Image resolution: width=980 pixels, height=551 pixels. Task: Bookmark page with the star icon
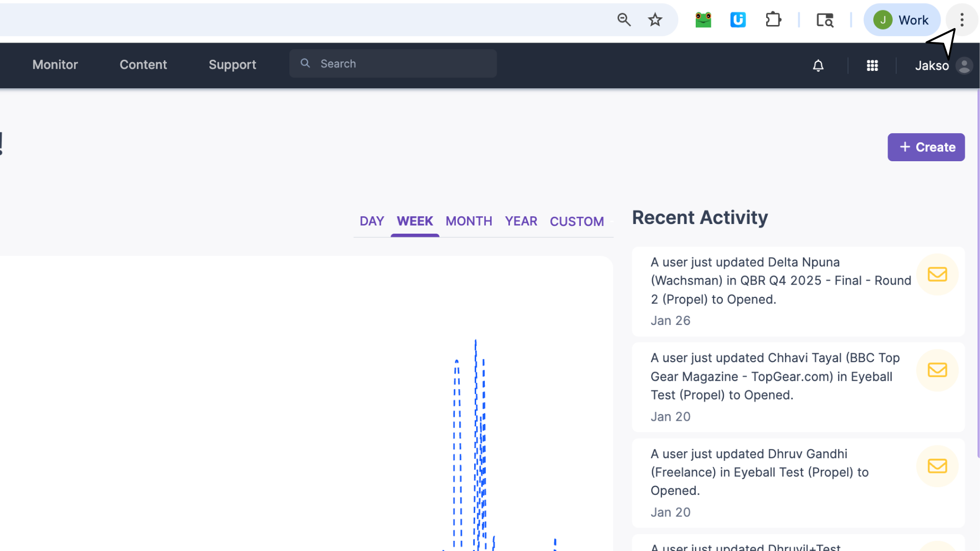(x=655, y=20)
